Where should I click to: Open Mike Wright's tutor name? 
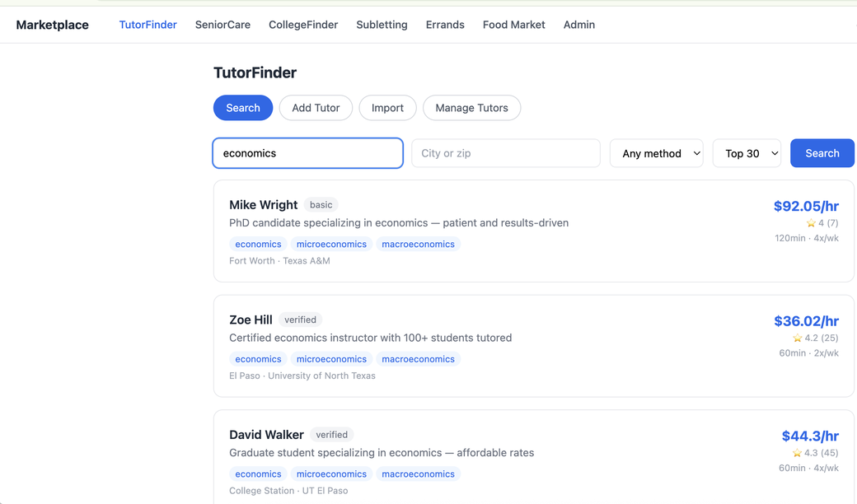point(264,205)
